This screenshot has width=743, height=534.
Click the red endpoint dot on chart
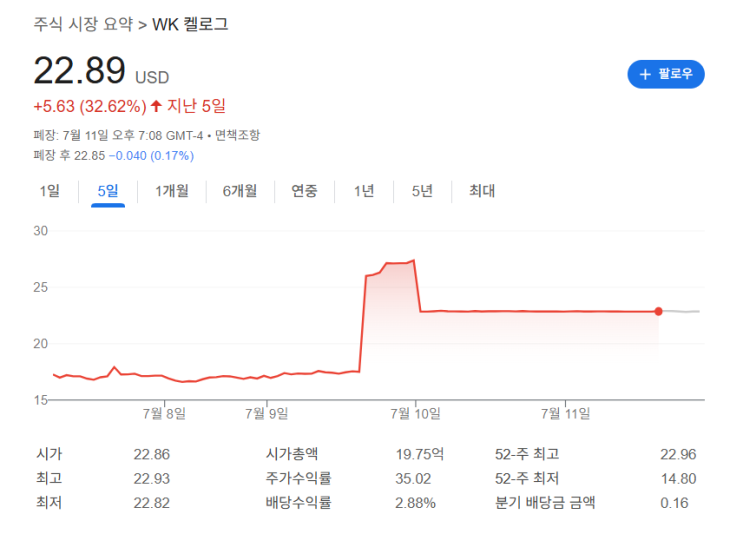pyautogui.click(x=658, y=311)
